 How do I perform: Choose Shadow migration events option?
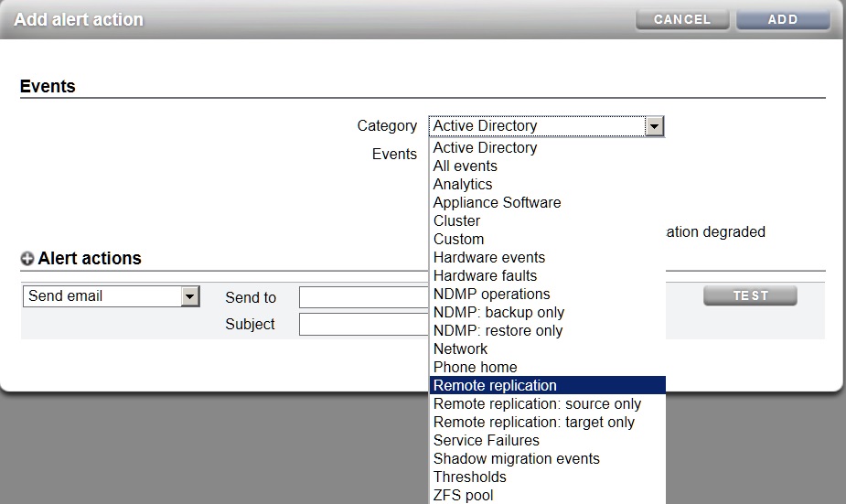point(548,458)
